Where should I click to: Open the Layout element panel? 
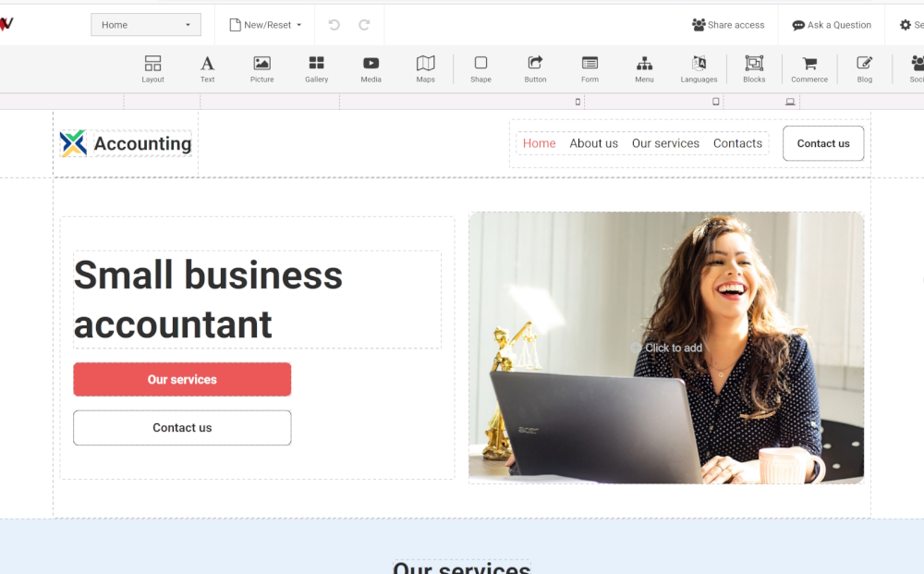(152, 68)
